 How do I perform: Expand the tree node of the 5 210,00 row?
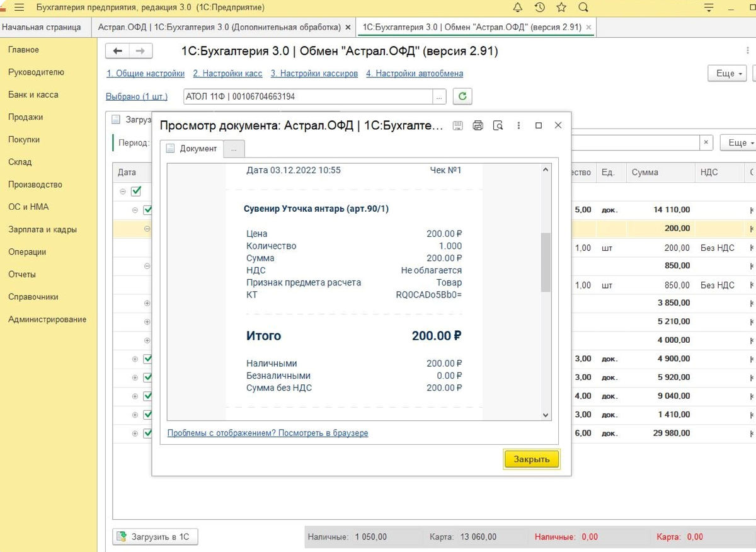click(147, 321)
